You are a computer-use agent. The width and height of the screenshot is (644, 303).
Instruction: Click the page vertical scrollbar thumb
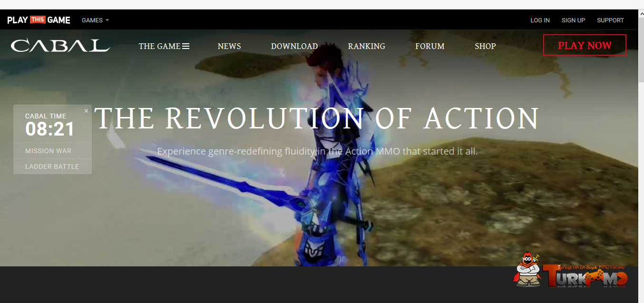click(640, 49)
